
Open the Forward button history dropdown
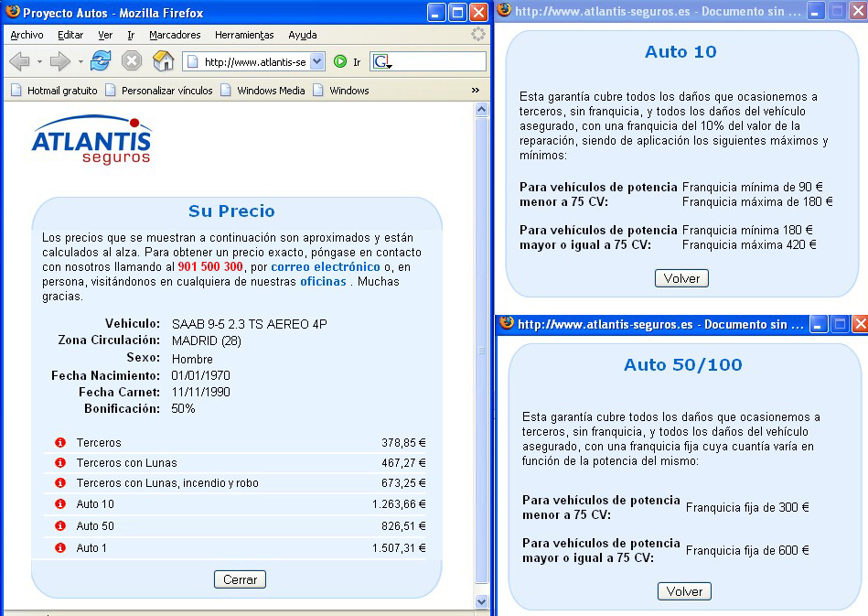(x=80, y=61)
